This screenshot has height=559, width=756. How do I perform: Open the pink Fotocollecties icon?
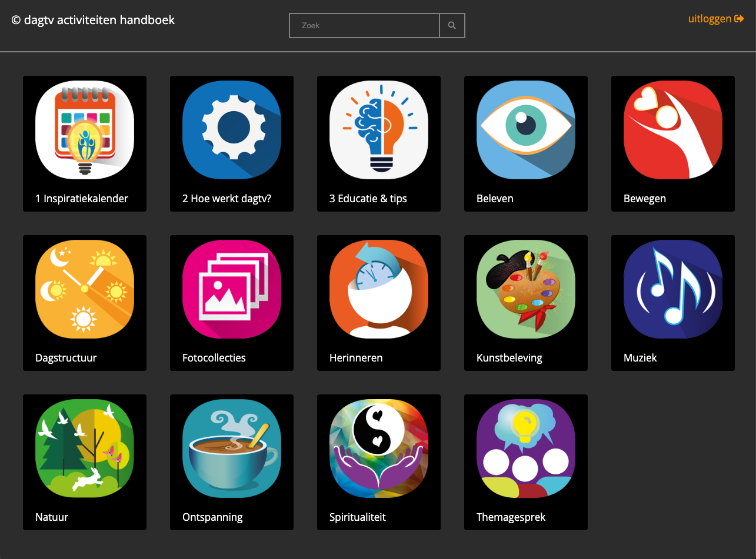232,289
